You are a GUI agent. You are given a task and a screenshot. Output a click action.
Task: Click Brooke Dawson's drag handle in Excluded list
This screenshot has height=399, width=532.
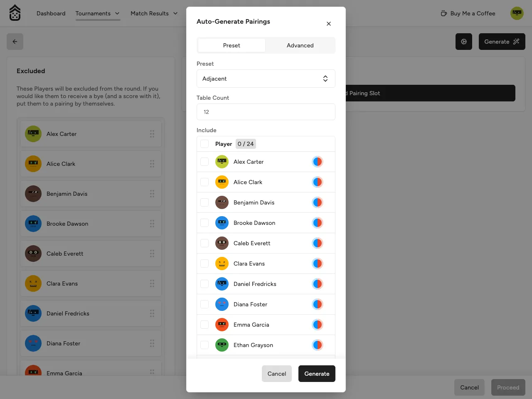[x=152, y=224]
